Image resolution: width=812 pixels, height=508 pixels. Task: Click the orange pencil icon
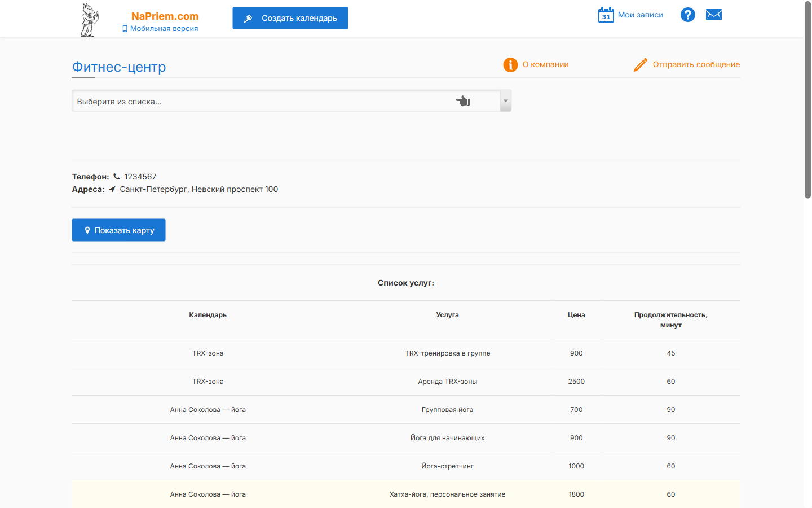pyautogui.click(x=641, y=65)
